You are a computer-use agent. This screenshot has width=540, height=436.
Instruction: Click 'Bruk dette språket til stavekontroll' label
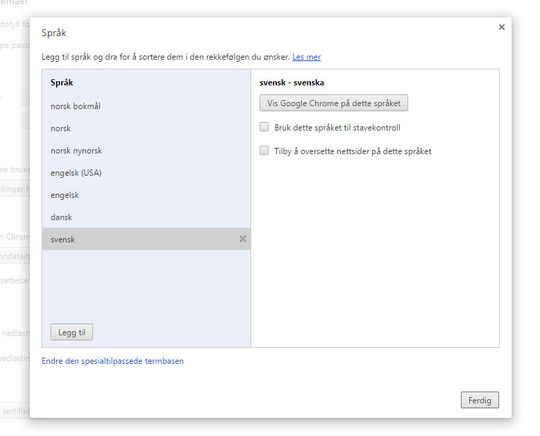[x=338, y=128]
